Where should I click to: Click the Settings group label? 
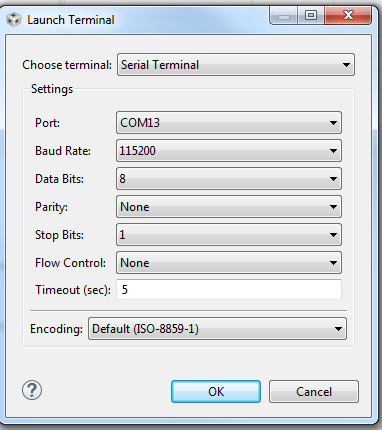(52, 89)
